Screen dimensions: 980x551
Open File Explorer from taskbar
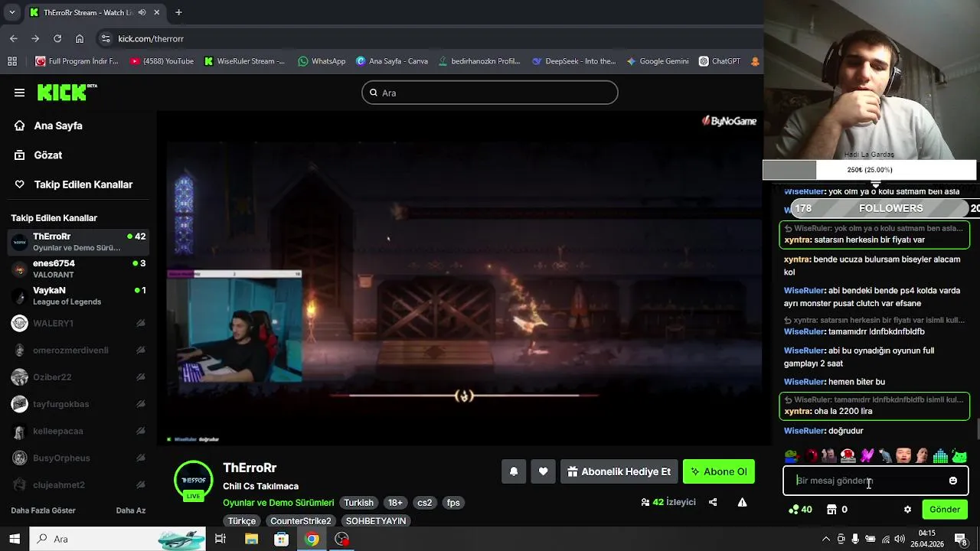point(251,539)
